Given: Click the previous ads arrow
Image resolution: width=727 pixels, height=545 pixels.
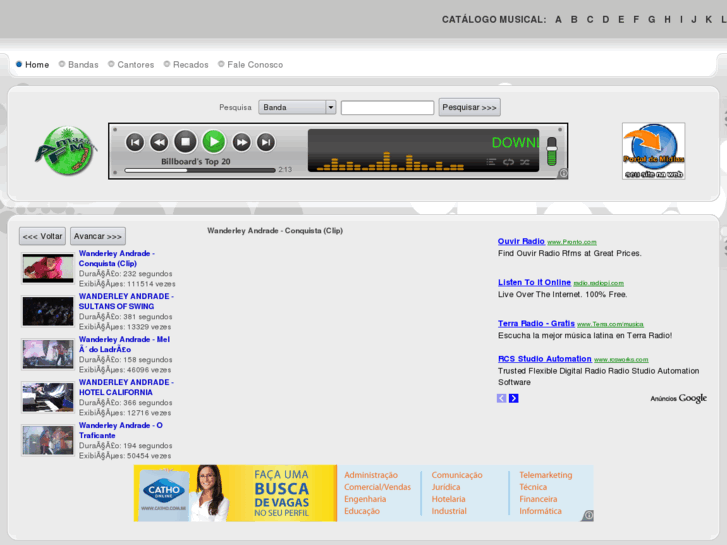Looking at the screenshot, I should [502, 398].
